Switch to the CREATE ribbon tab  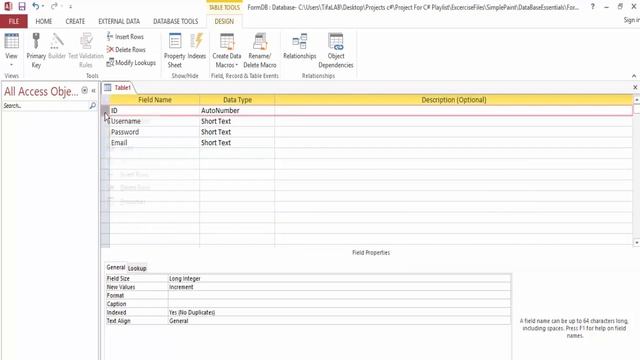(75, 21)
